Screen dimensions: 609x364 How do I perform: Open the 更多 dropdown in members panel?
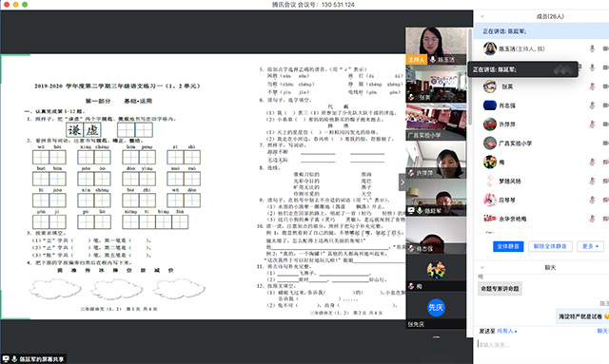point(590,246)
